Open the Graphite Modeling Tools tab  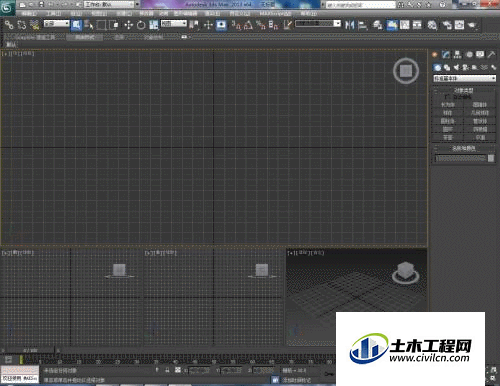pyautogui.click(x=35, y=37)
